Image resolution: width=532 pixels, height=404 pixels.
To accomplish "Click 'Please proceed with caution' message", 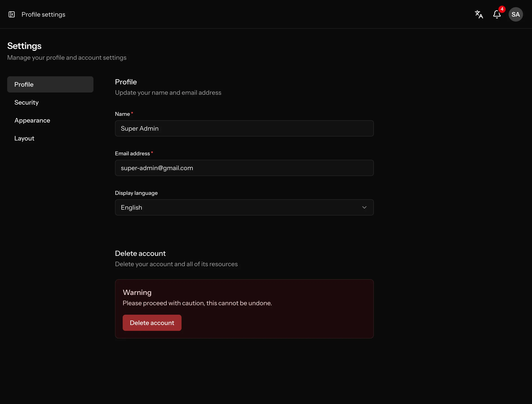I will tap(197, 303).
